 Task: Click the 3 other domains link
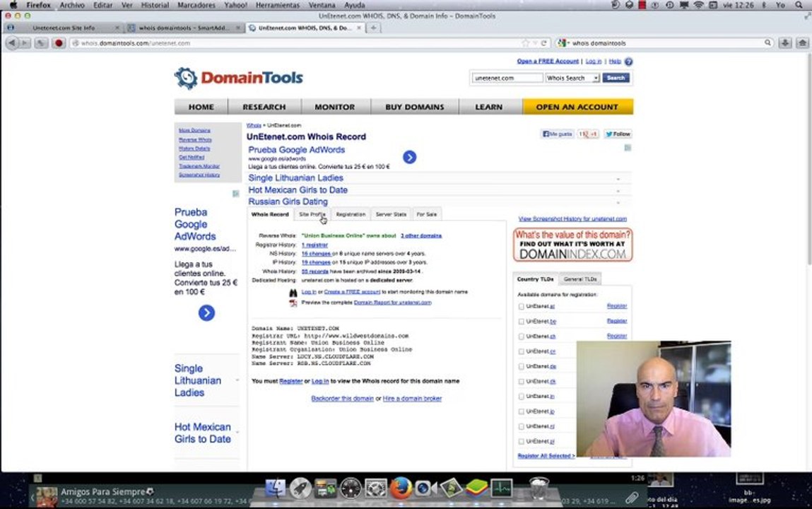point(421,235)
